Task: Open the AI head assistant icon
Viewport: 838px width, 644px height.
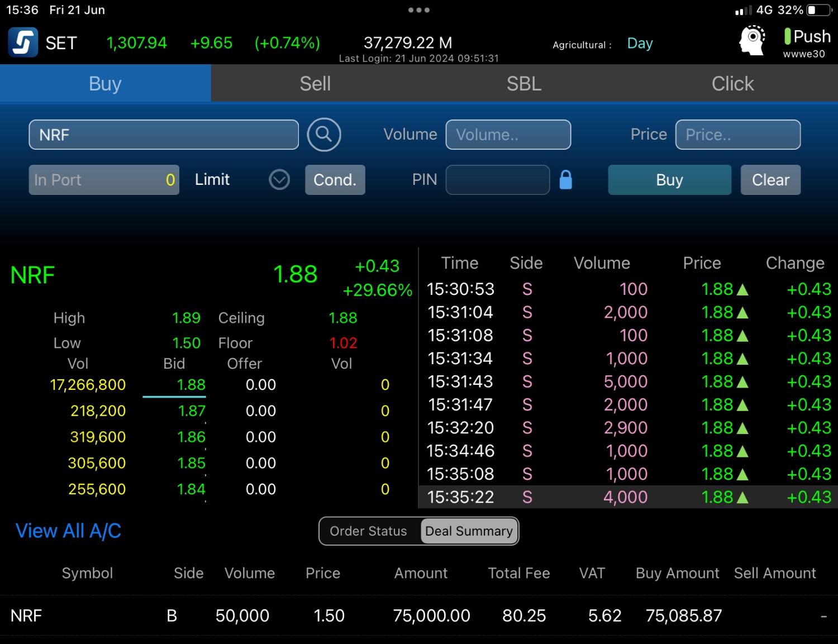Action: tap(752, 40)
